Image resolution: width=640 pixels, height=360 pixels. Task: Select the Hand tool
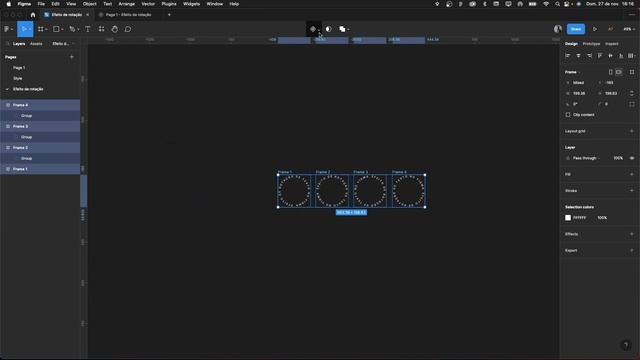click(x=115, y=29)
